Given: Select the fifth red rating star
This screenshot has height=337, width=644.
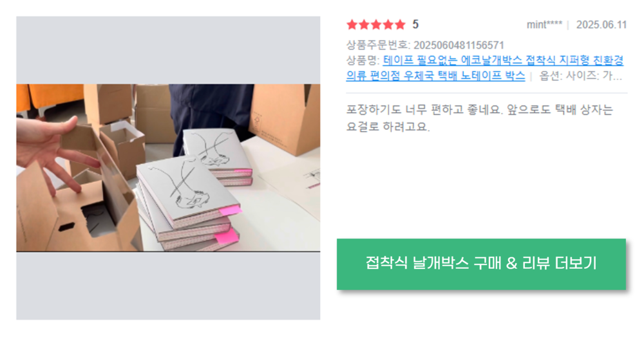Looking at the screenshot, I should pyautogui.click(x=400, y=25).
